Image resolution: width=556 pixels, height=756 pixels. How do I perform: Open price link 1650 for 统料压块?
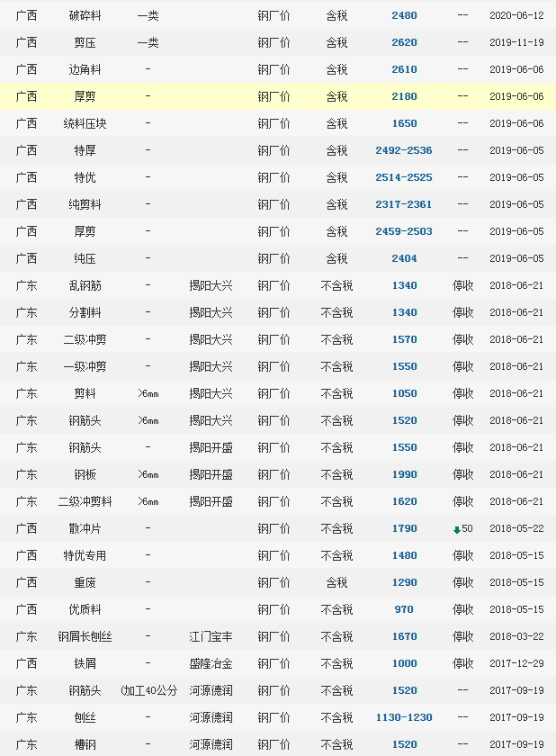click(x=404, y=123)
